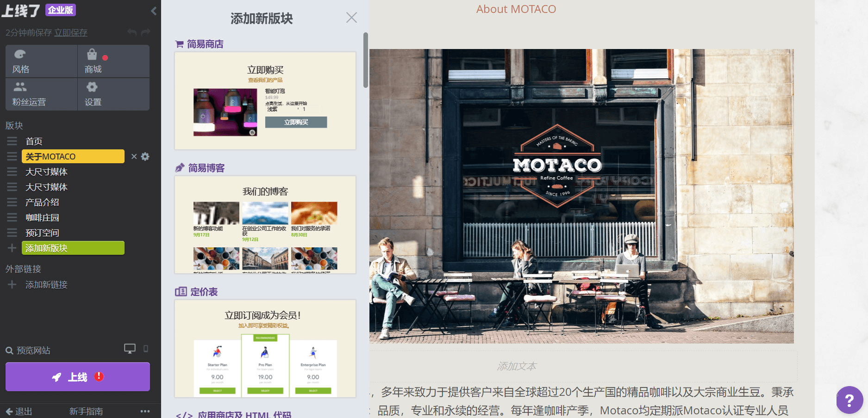The height and width of the screenshot is (418, 868).
Task: Open the 设置 settings panel
Action: point(113,94)
